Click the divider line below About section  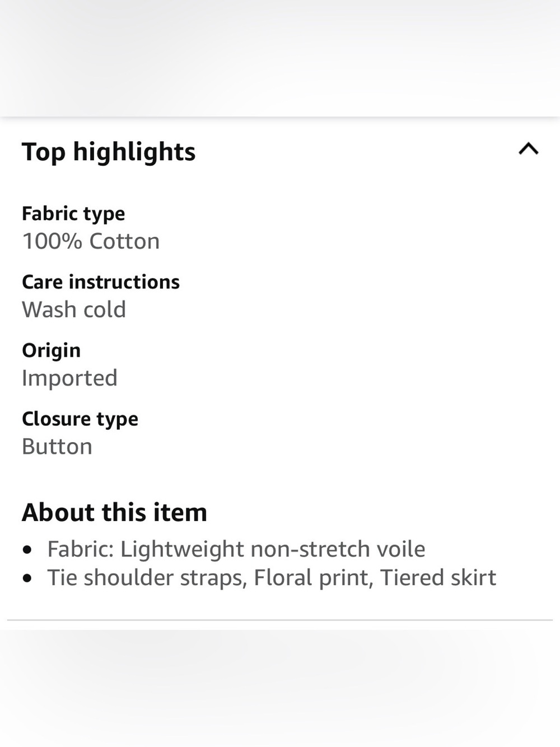(x=280, y=620)
